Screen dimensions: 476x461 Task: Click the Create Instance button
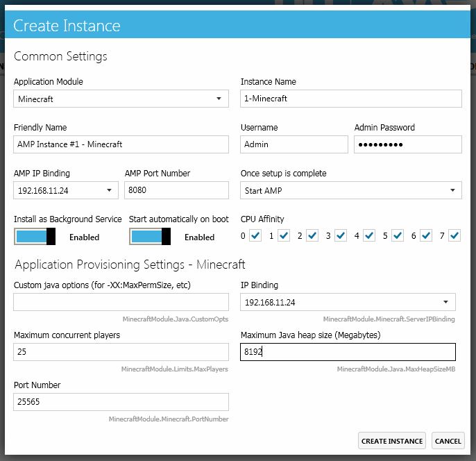(392, 441)
